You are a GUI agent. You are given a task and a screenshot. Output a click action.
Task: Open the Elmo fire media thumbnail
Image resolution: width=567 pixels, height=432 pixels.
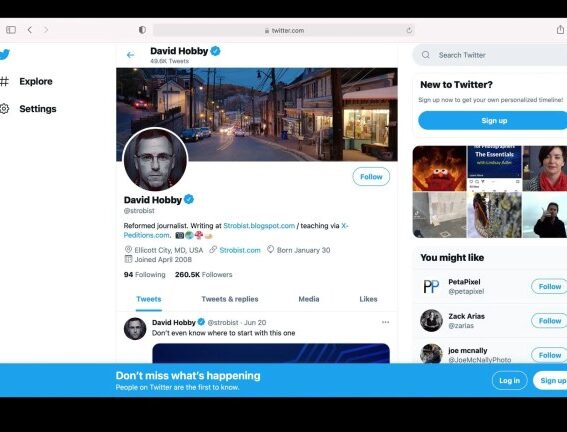439,168
